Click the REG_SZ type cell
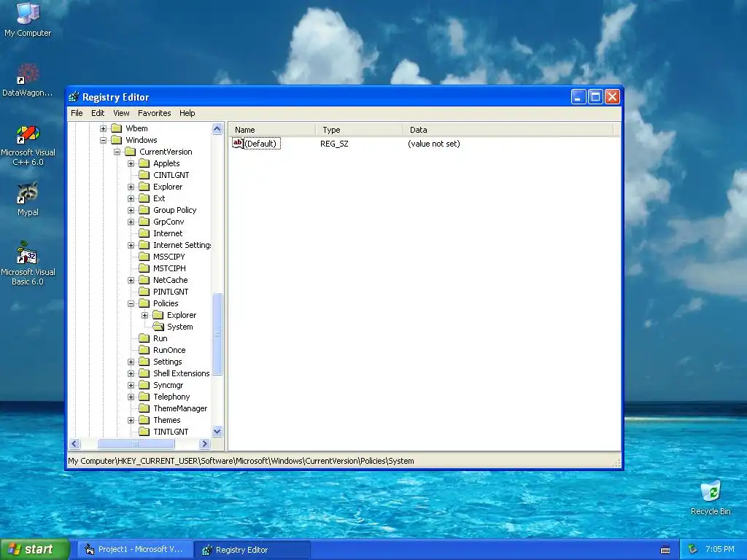This screenshot has height=560, width=747. coord(334,144)
